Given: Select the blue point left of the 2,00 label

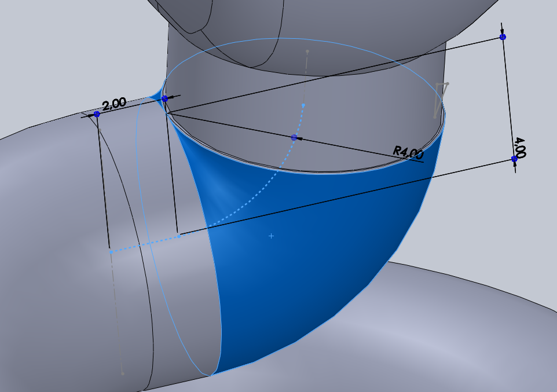Looking at the screenshot, I should 97,115.
